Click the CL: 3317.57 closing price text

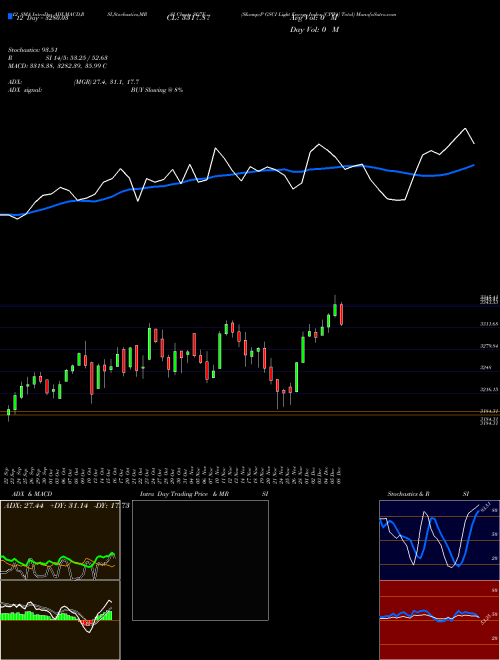pyautogui.click(x=188, y=18)
